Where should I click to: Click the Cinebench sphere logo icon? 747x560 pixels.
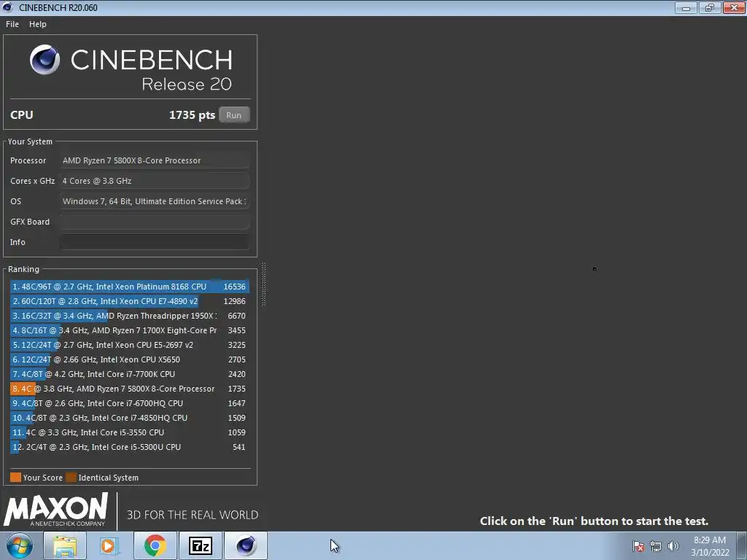coord(44,60)
